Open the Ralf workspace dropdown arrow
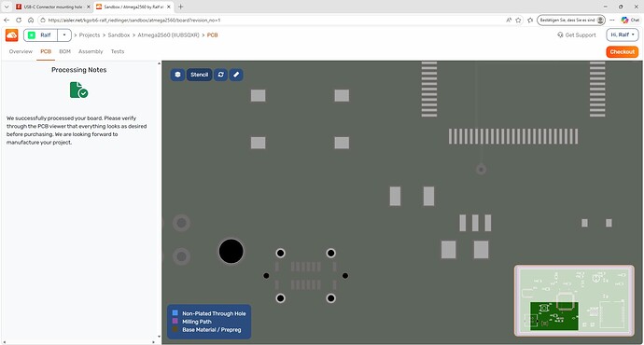The image size is (644, 345). pos(64,35)
